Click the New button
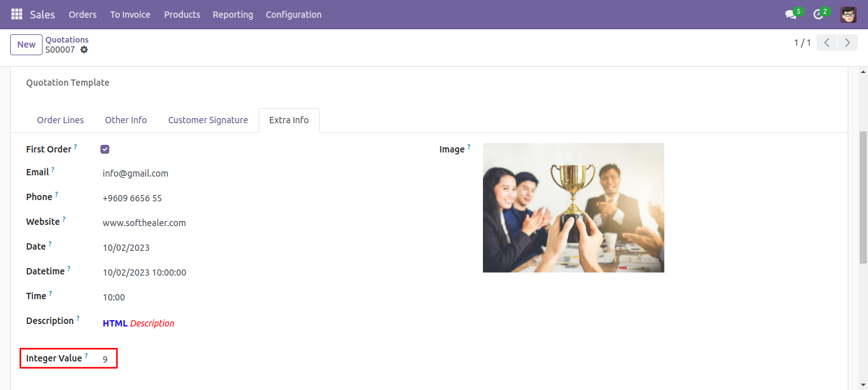868x390 pixels. (x=26, y=44)
